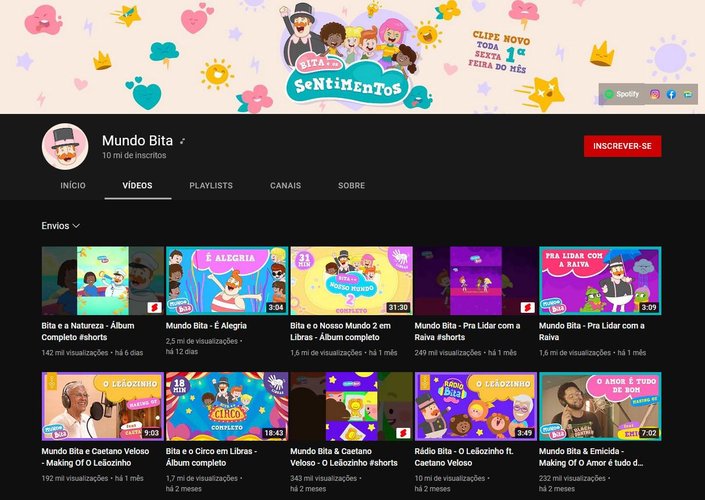Open the SOBRE tab
The width and height of the screenshot is (705, 500).
tap(352, 185)
